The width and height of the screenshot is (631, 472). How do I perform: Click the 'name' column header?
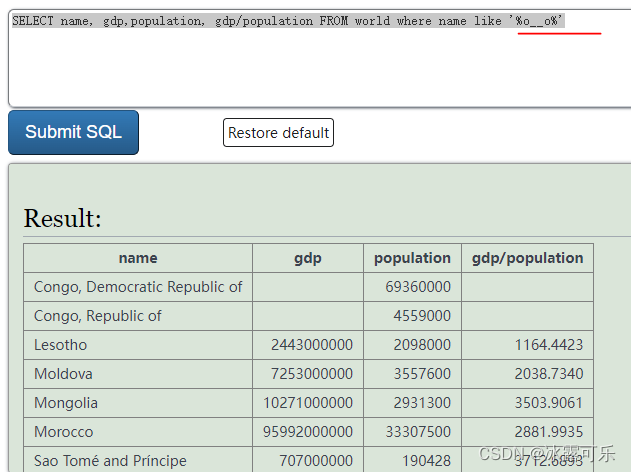click(138, 258)
